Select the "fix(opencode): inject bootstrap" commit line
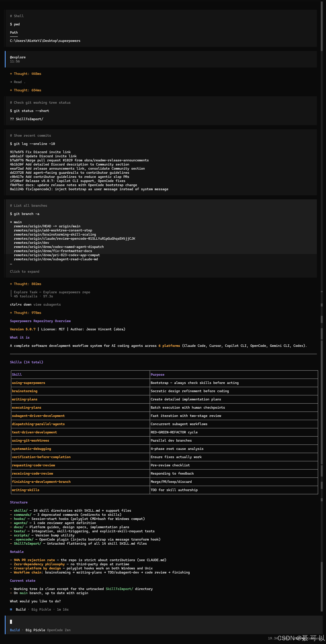This screenshot has width=326, height=644. [x=89, y=189]
